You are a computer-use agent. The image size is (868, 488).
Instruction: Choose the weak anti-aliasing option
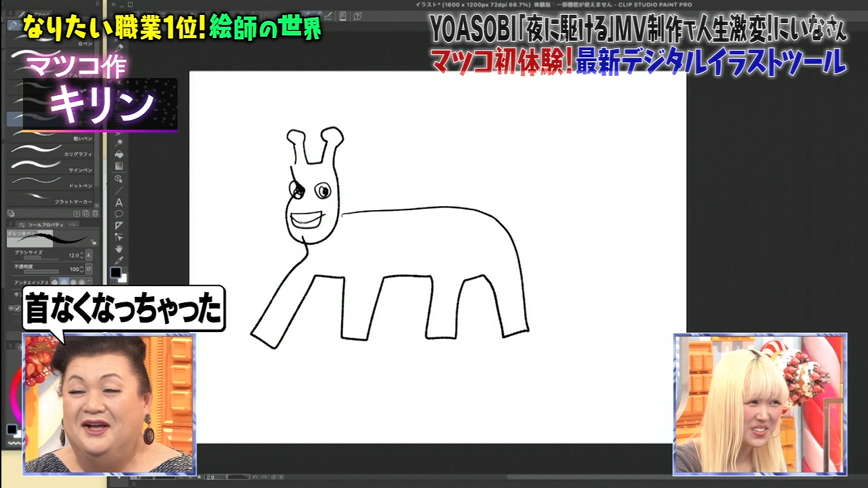pyautogui.click(x=63, y=282)
